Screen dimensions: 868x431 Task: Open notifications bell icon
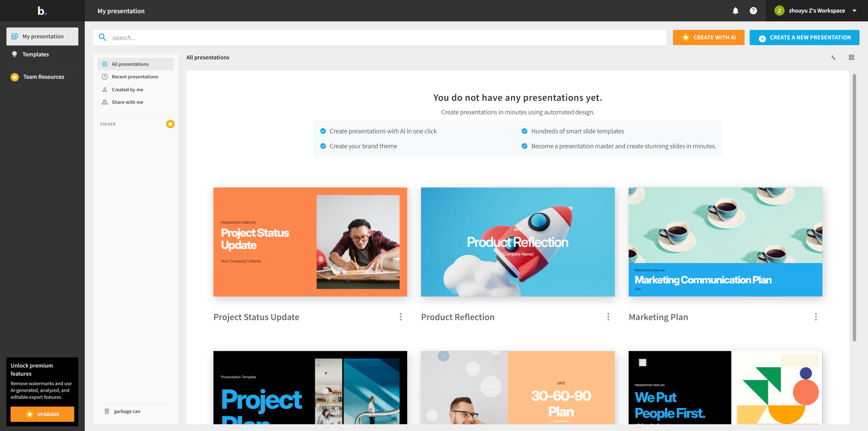click(735, 11)
